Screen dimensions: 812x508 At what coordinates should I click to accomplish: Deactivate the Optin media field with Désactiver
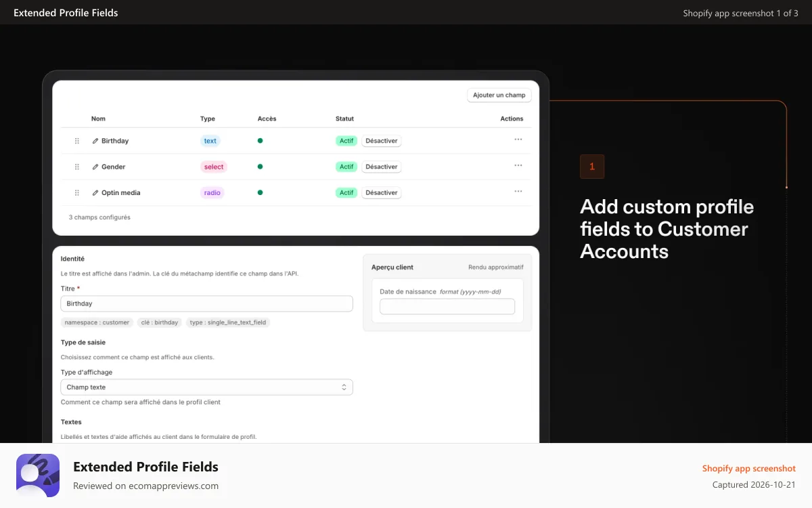pos(382,193)
